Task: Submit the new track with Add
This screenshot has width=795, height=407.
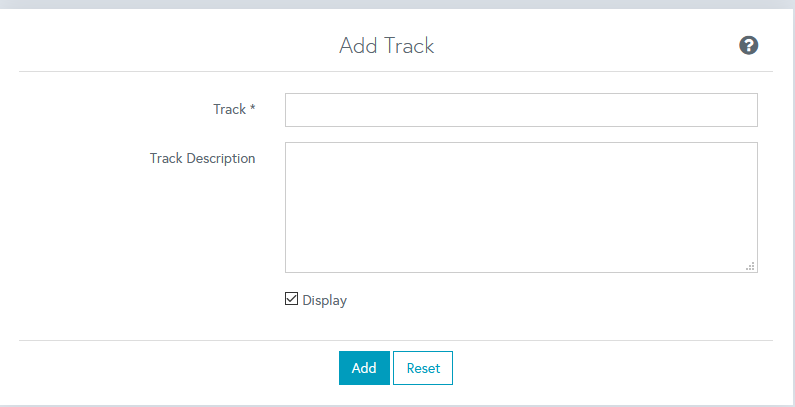Action: pyautogui.click(x=364, y=368)
